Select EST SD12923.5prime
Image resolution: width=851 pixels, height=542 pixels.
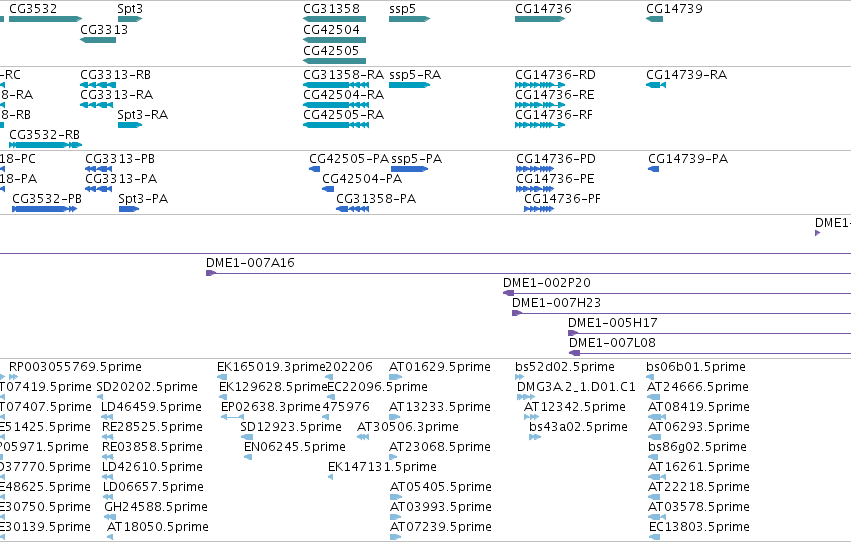point(247,437)
